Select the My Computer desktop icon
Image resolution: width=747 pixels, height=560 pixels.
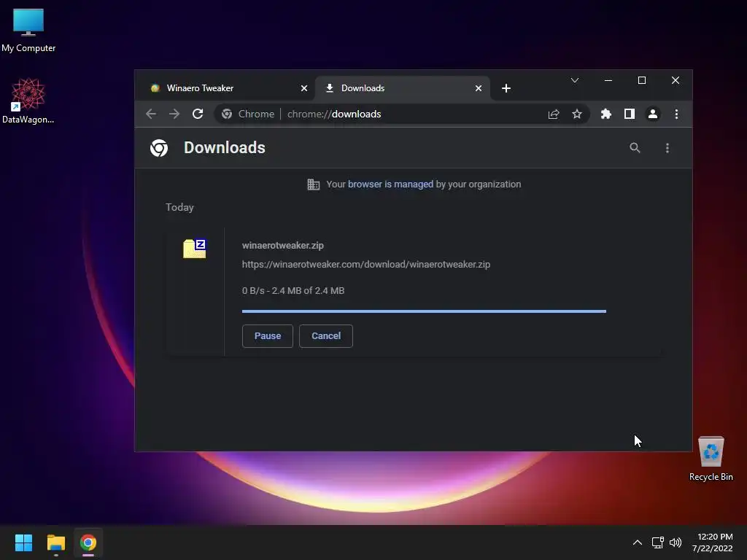coord(28,30)
